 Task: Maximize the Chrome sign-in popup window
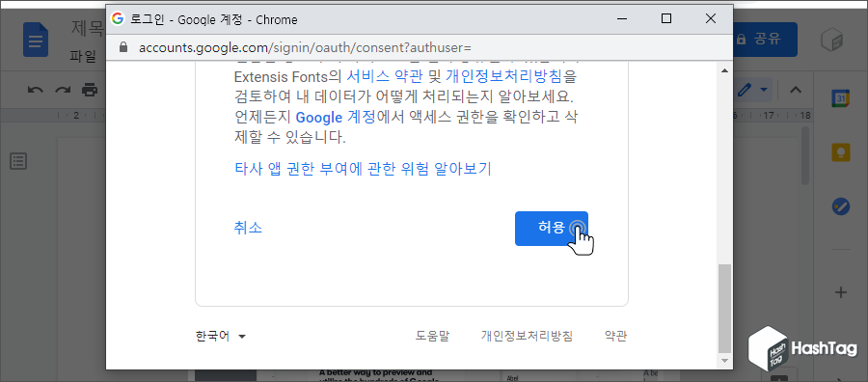pos(666,19)
